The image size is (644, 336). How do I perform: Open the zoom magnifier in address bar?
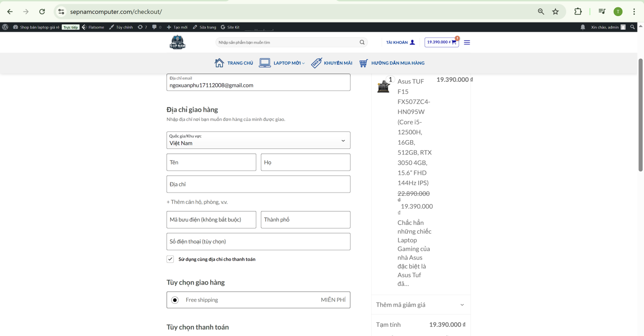(x=541, y=11)
